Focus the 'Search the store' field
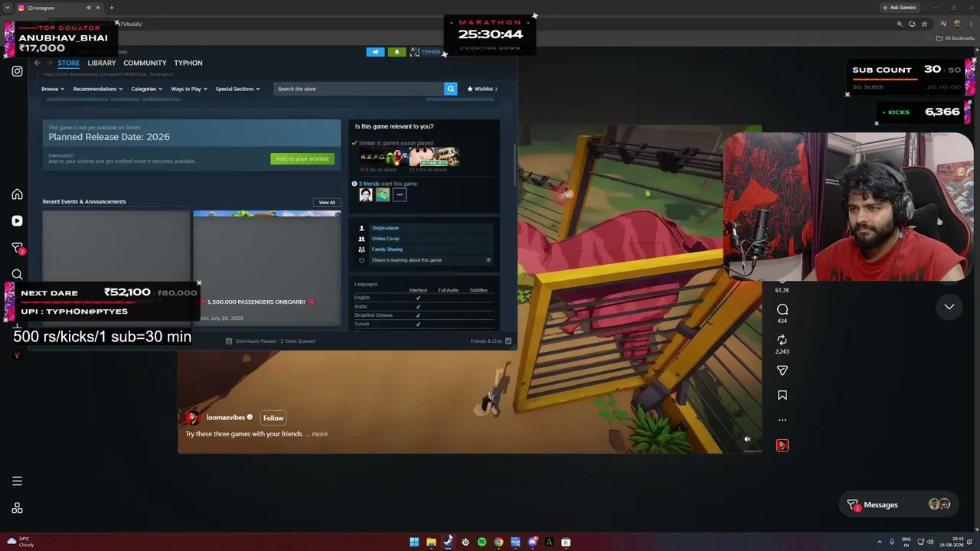The width and height of the screenshot is (980, 551). tap(358, 89)
